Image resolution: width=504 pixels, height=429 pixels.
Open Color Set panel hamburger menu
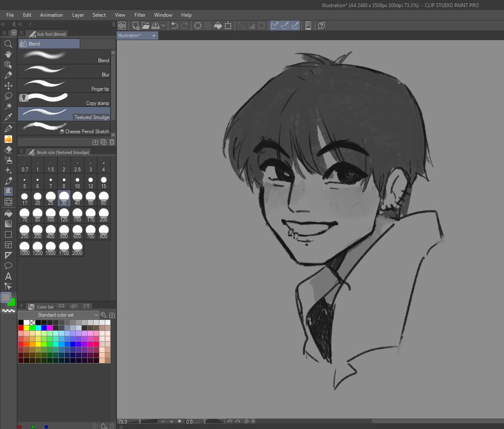tap(21, 306)
